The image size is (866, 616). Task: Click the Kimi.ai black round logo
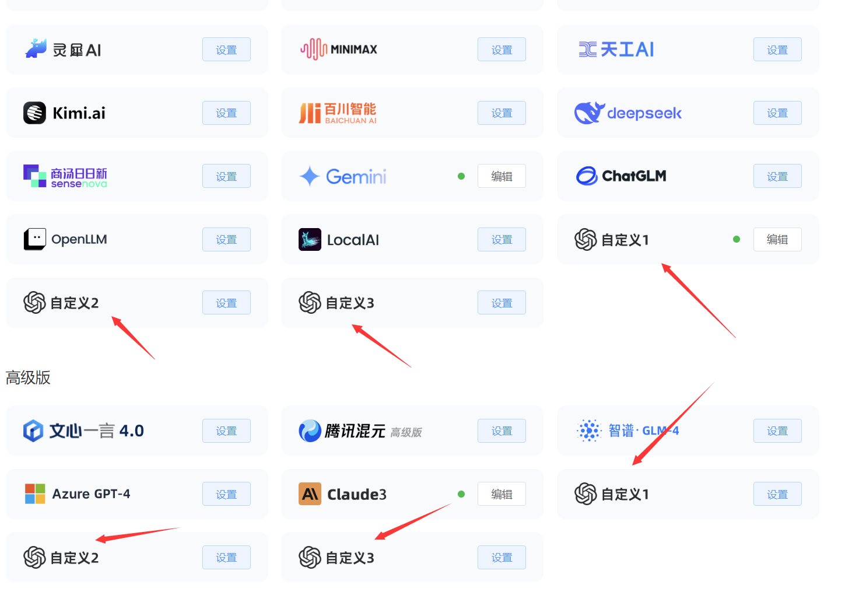coord(34,113)
